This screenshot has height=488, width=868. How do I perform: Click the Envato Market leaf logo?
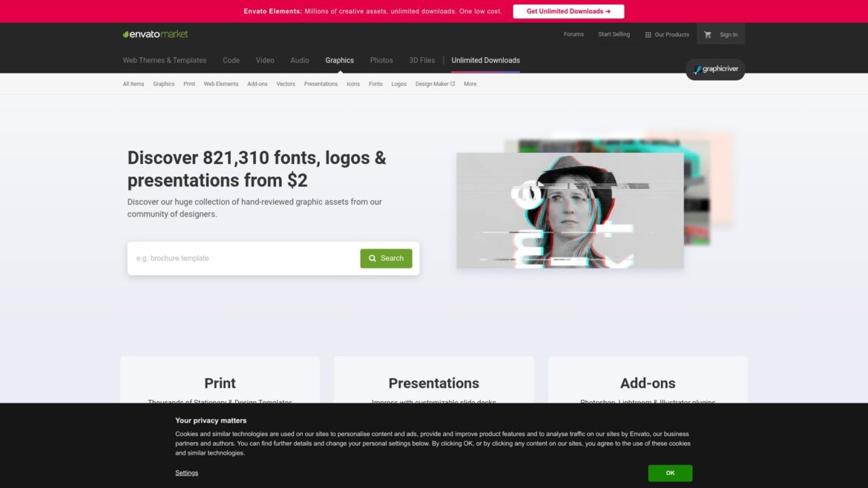[125, 33]
